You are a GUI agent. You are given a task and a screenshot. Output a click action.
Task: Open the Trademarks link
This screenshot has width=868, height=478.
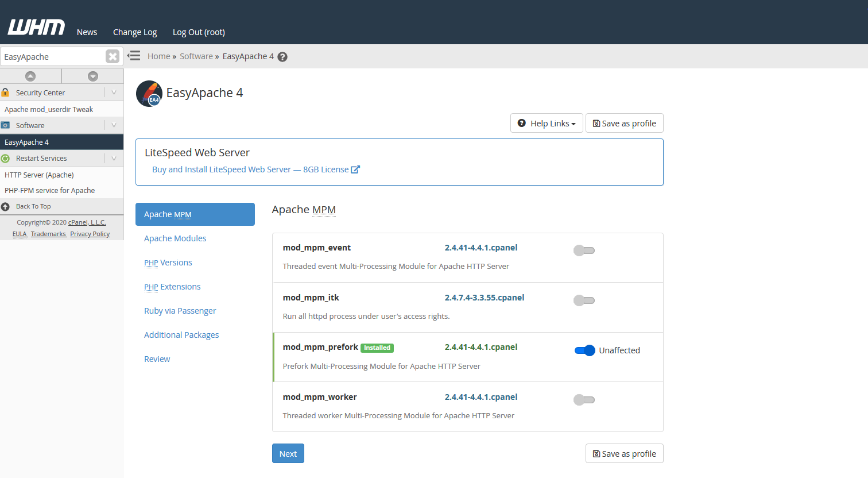point(49,234)
